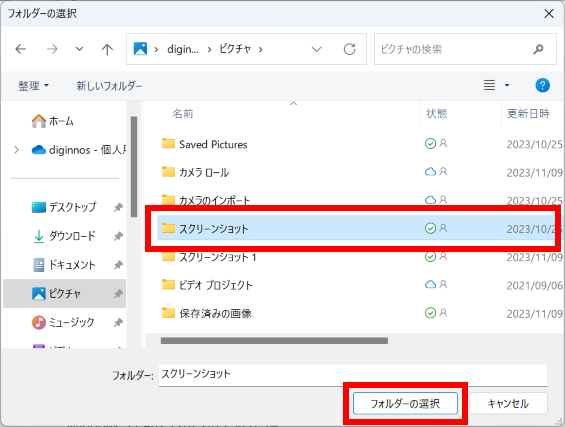Refresh the current folder view
Screen dimensions: 565x427
point(350,49)
